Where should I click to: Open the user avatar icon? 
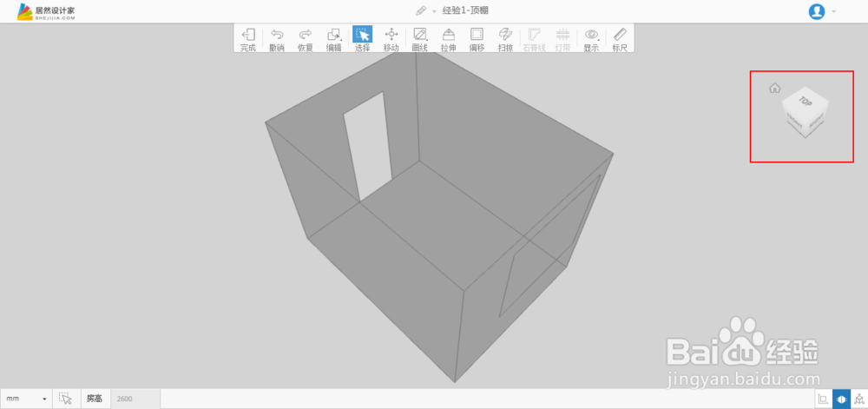[817, 11]
